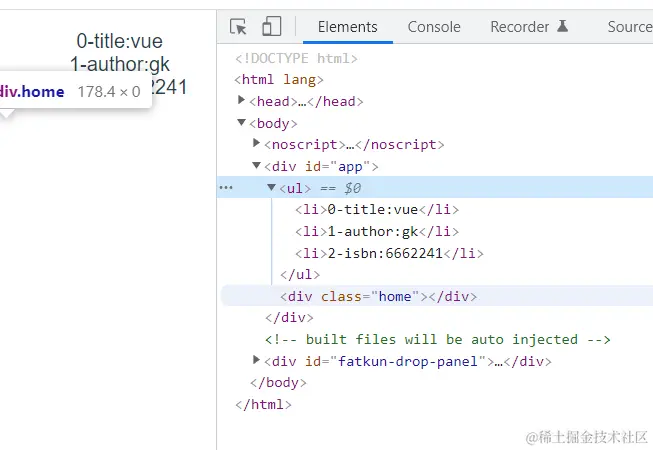653x450 pixels.
Task: Open the Recorder tab
Action: pyautogui.click(x=520, y=27)
